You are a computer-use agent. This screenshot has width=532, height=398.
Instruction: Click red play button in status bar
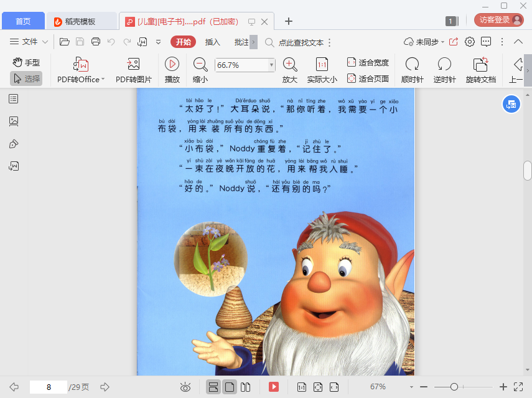(274, 387)
